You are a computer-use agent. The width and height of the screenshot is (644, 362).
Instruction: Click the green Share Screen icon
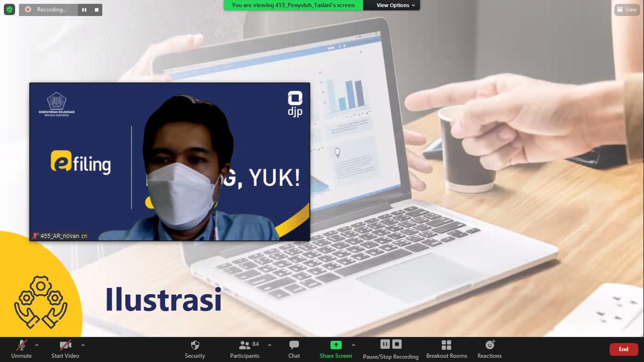[336, 345]
